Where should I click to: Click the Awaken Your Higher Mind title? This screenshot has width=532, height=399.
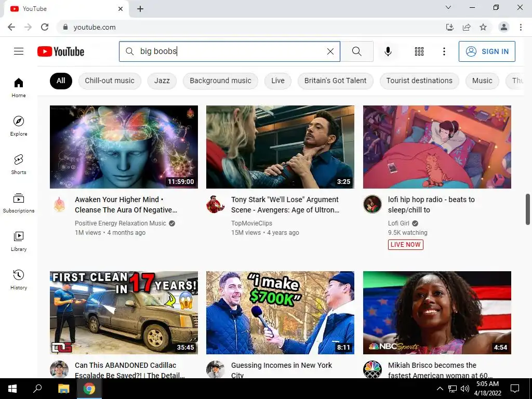(126, 205)
